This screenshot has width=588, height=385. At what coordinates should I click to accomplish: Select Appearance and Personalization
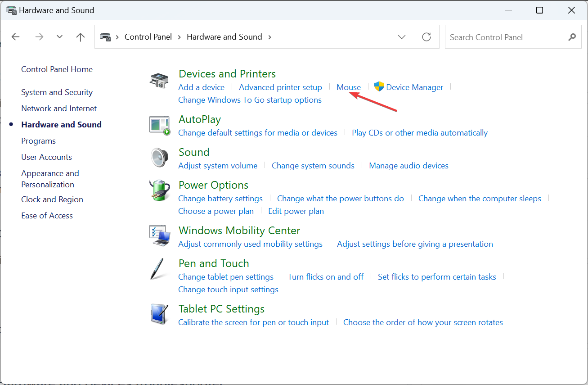tap(50, 178)
